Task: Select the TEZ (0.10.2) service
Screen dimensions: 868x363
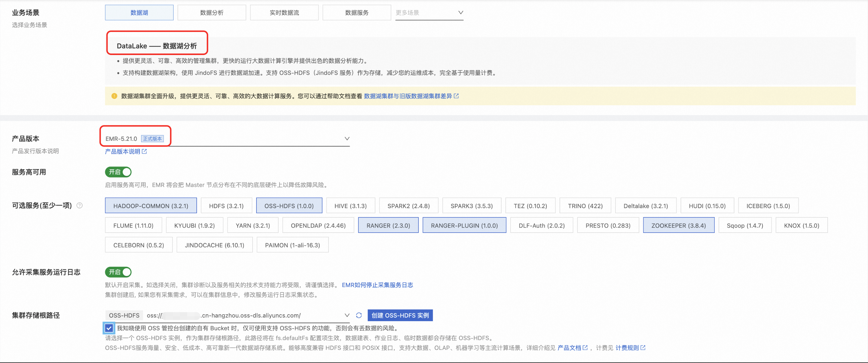Action: point(530,206)
